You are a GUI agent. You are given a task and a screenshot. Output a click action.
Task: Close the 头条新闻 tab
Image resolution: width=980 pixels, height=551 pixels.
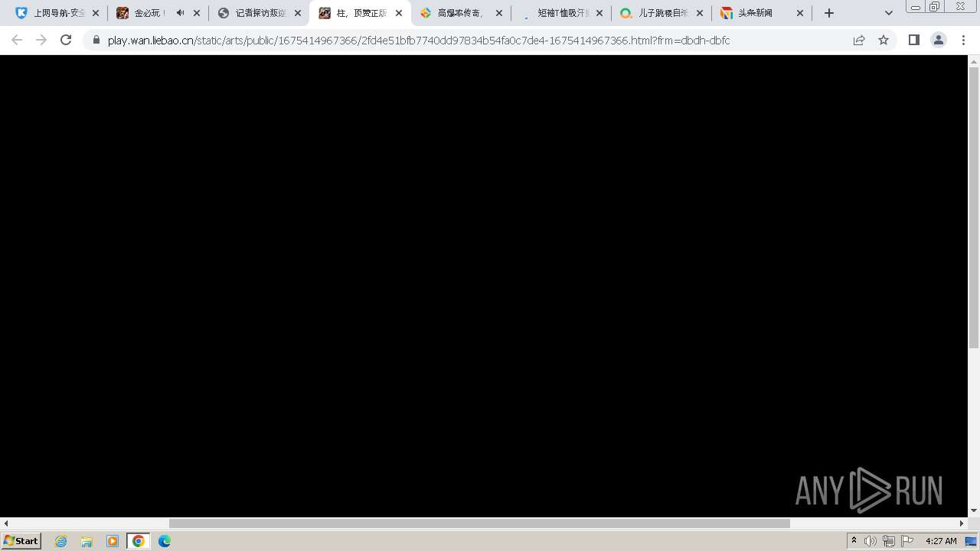tap(800, 13)
